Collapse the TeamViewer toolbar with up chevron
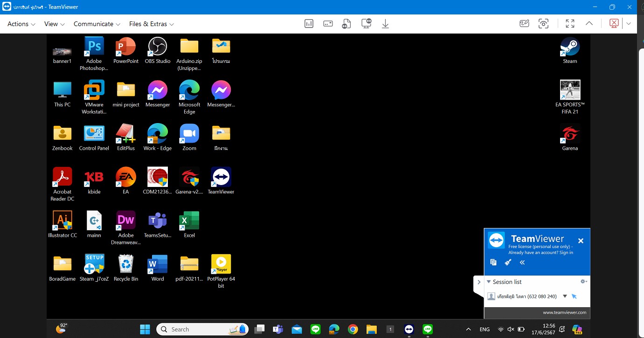644x338 pixels. pos(589,24)
